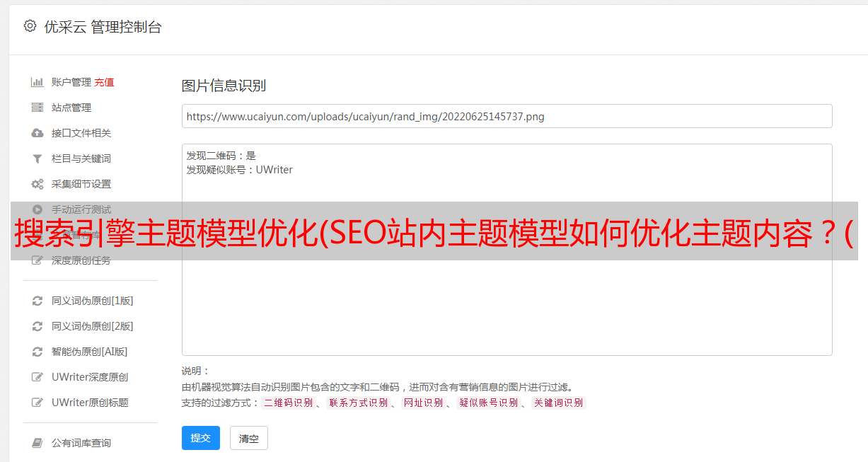Select 栏目与关键词 in sidebar
The image size is (868, 462).
point(81,158)
